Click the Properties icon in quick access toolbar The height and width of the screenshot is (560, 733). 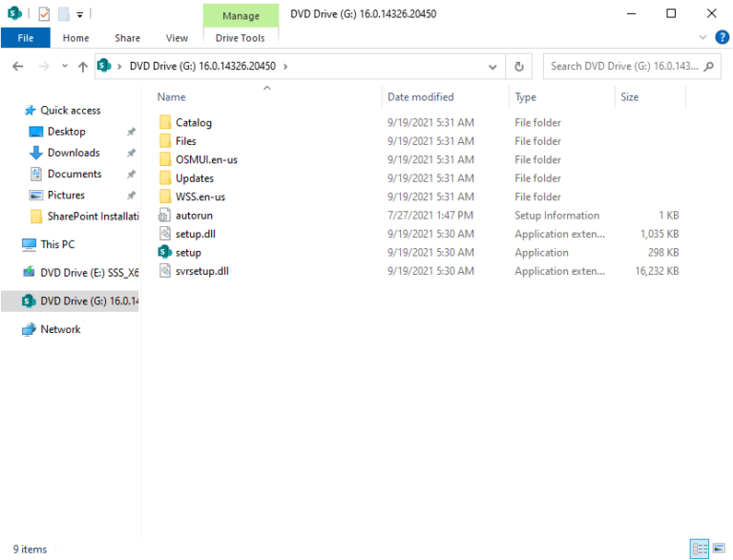44,14
